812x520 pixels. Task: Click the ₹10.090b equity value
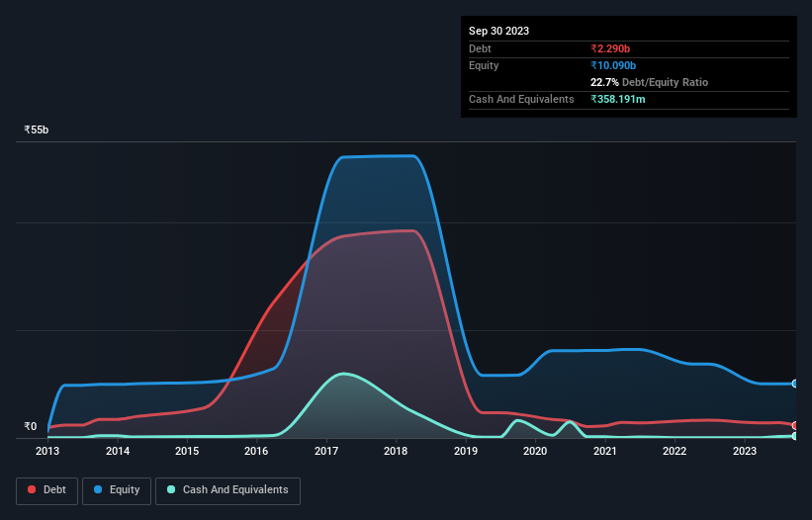click(x=613, y=65)
